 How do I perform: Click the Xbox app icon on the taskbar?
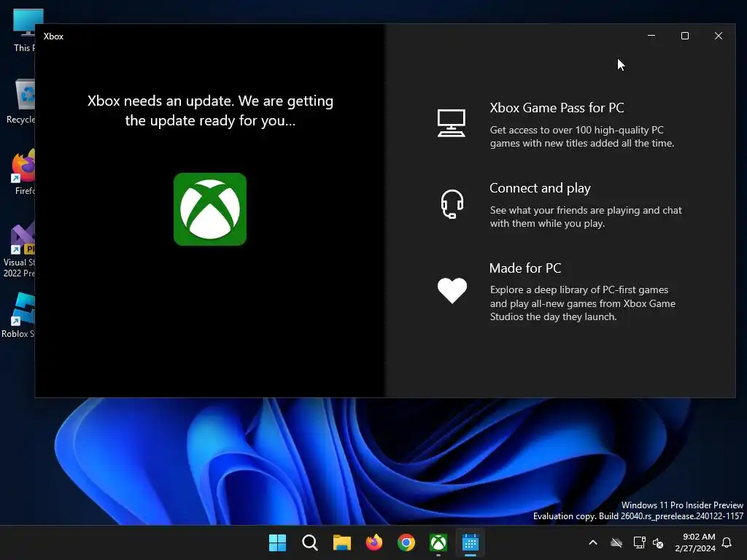438,542
